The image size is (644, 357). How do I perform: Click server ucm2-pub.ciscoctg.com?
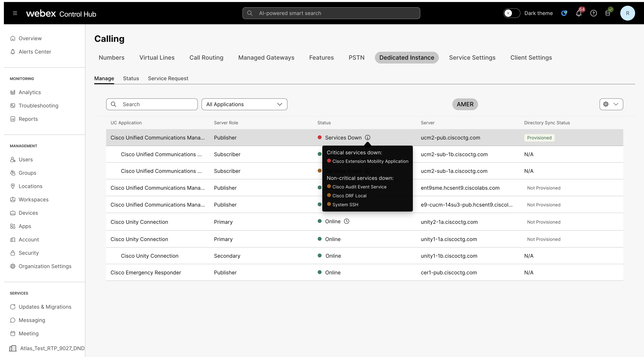[450, 138]
